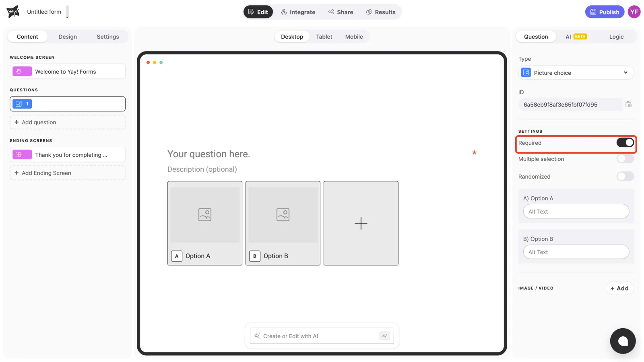
Task: Switch to Tablet preview
Action: [324, 37]
